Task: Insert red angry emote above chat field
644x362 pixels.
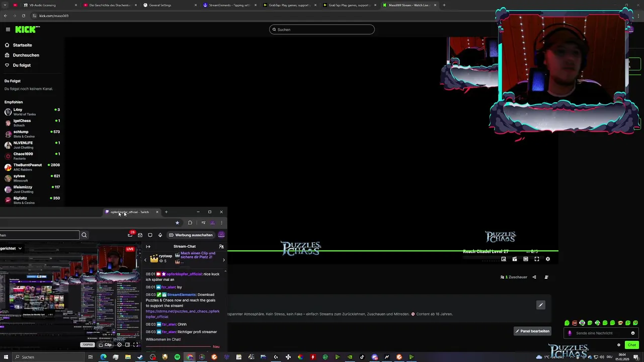Action: (575, 323)
